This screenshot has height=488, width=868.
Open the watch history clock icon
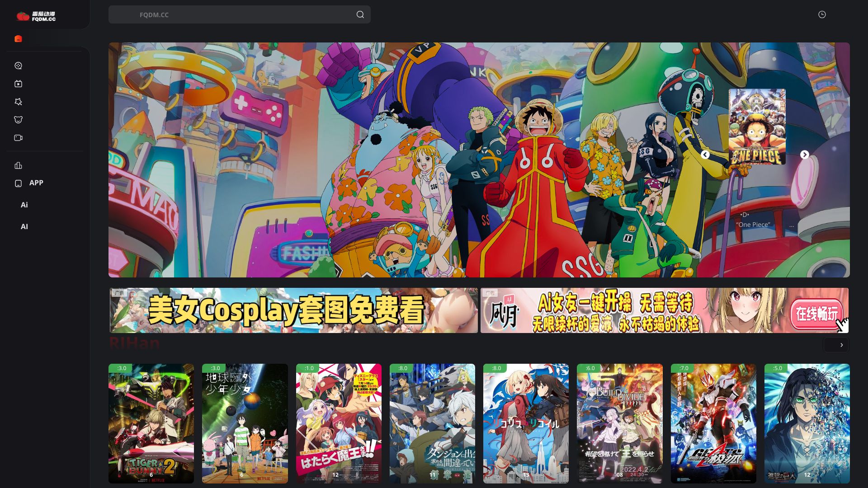(x=822, y=14)
